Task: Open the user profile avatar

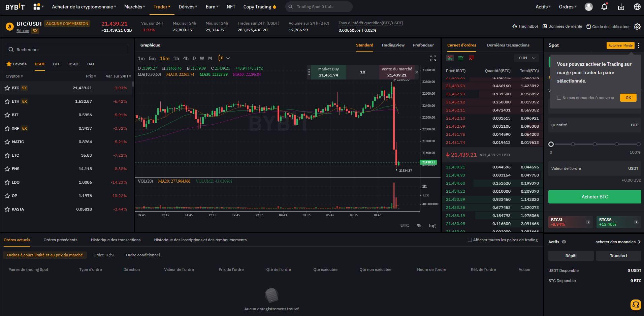Action: (588, 7)
